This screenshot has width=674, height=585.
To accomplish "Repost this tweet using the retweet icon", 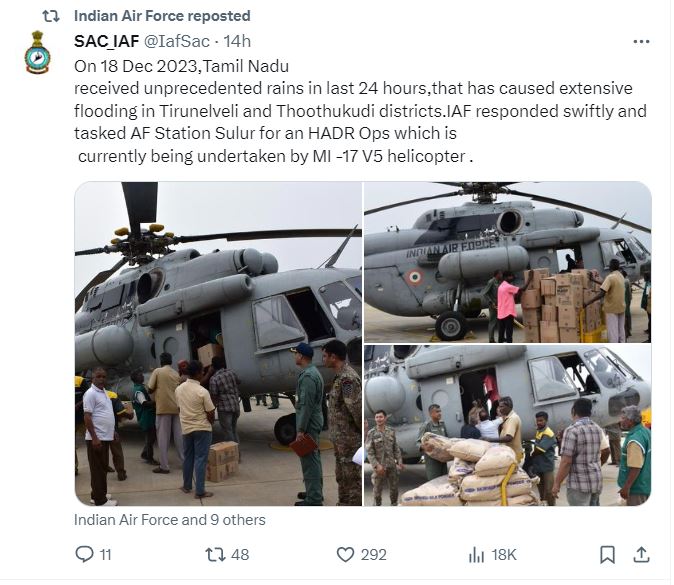I will point(214,554).
